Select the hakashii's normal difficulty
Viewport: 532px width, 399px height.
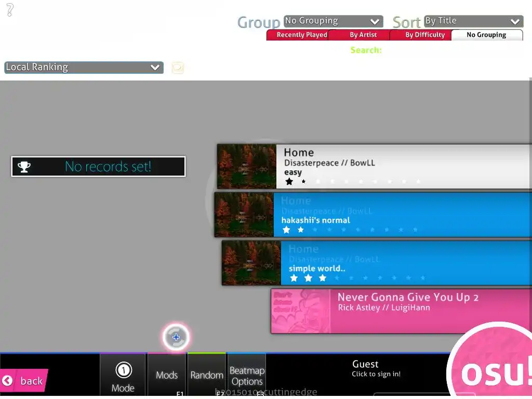(x=373, y=215)
